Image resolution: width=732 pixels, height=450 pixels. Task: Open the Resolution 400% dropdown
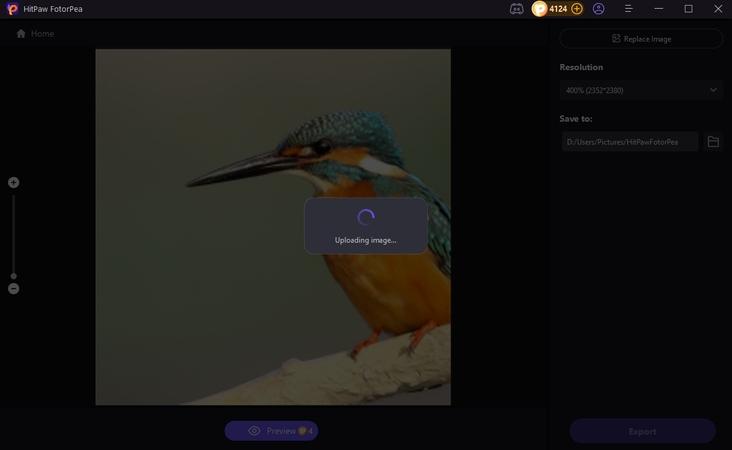point(641,90)
